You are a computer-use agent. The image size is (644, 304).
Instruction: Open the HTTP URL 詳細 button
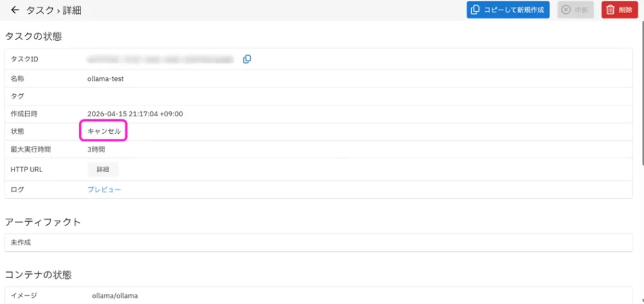click(103, 170)
